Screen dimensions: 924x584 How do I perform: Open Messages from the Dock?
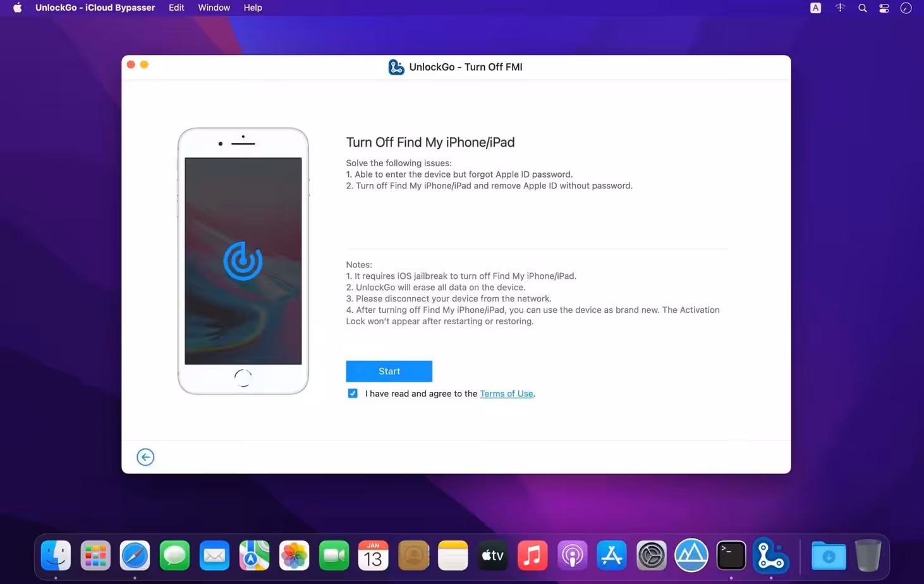coord(174,556)
